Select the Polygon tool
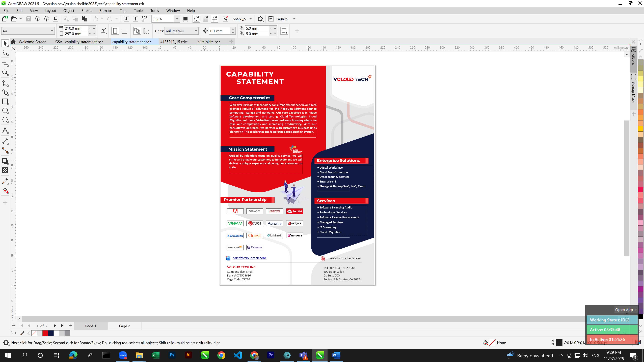 pos(5,119)
